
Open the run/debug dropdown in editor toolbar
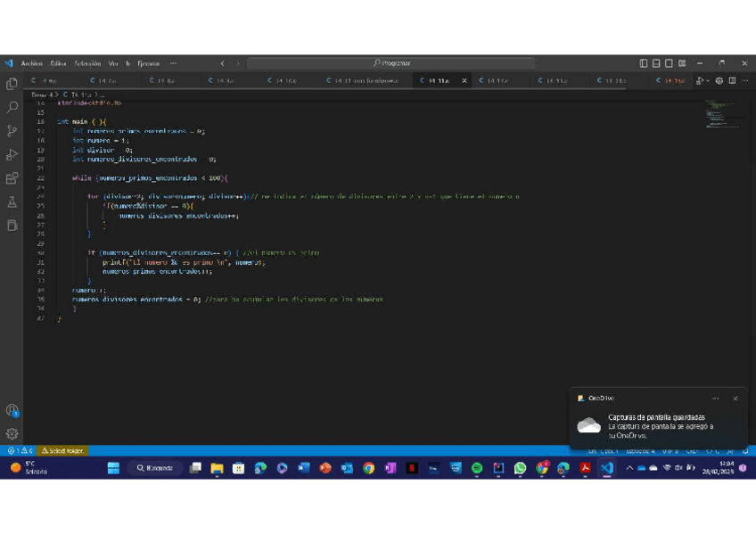tap(708, 81)
